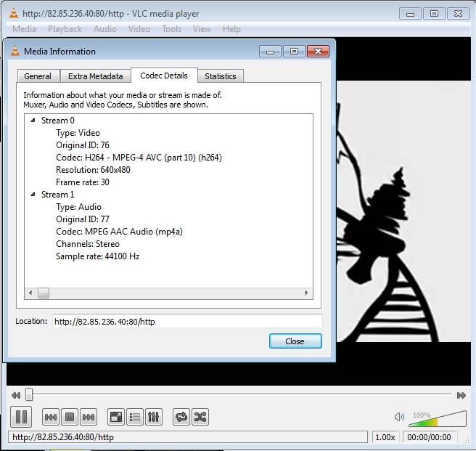Slow down playback with rewind arrows
Image resolution: width=476 pixels, height=451 pixels.
(x=16, y=395)
